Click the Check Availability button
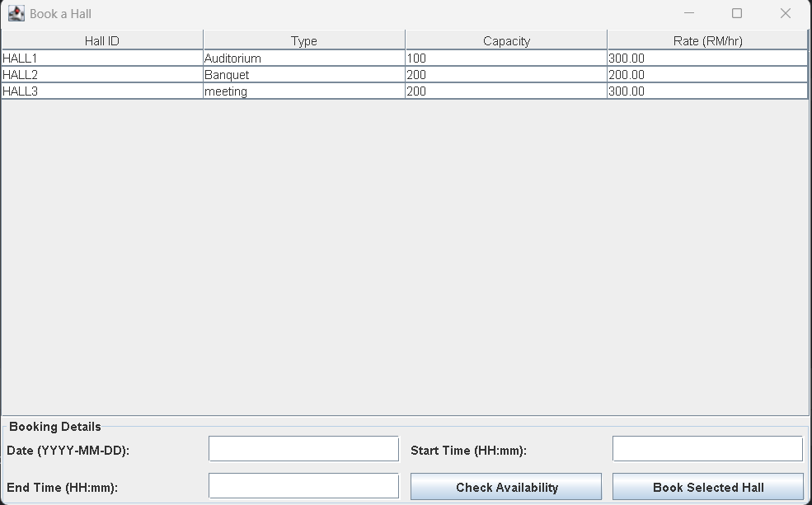The width and height of the screenshot is (812, 505). coord(506,486)
